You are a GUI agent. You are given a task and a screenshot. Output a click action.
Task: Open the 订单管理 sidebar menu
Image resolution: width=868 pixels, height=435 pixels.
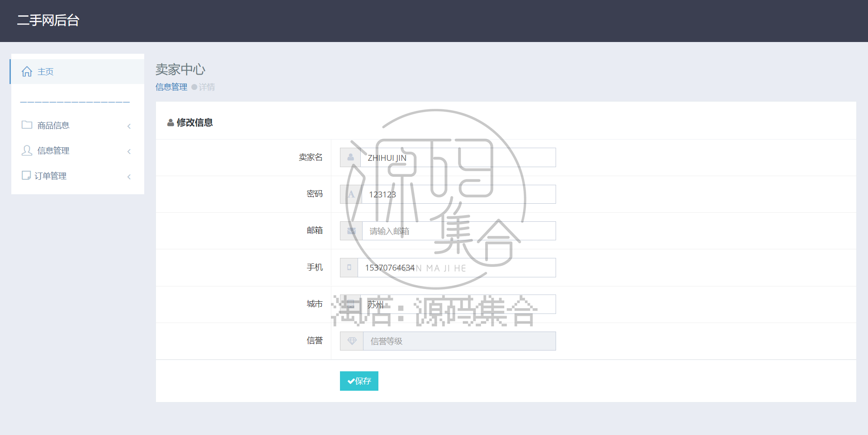tap(77, 176)
